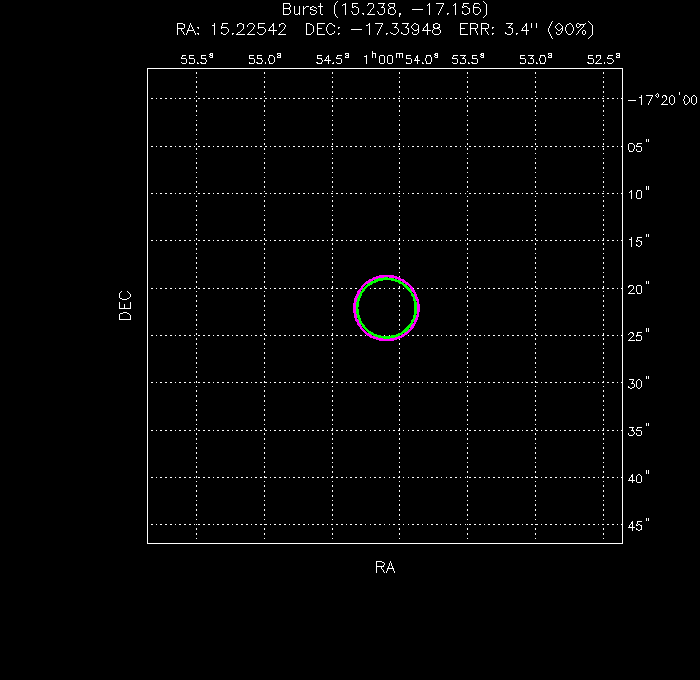Screen dimensions: 700x680
Task: Click the vertical DEC axis label
Action: coord(125,306)
